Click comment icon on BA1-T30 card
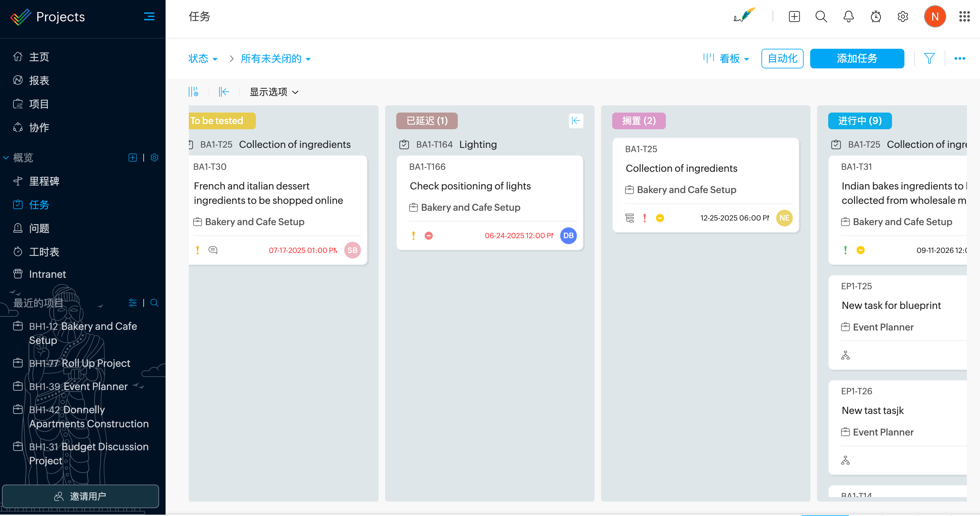Screen dimensions: 980x516 pyautogui.click(x=213, y=250)
